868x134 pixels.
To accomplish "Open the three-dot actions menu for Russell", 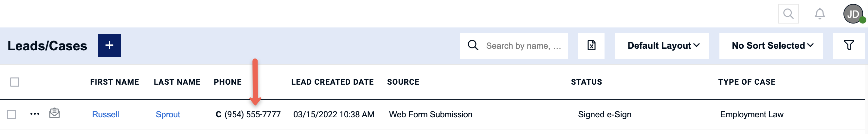I will pyautogui.click(x=35, y=114).
